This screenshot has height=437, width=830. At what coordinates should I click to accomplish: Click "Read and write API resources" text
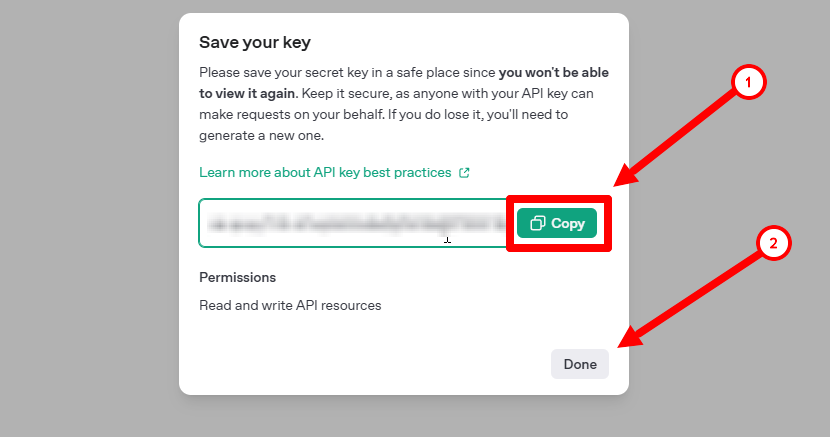pyautogui.click(x=290, y=305)
